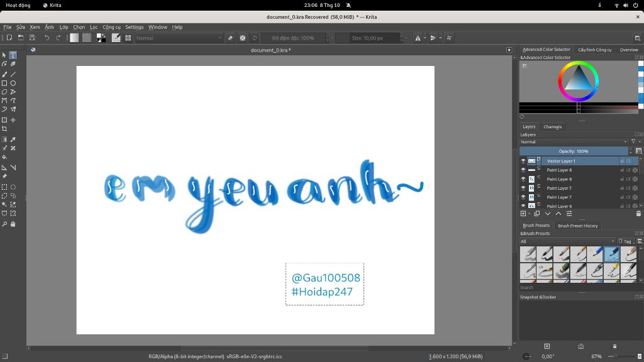Select the Pan hand tool
Screen dimensions: 644x362
pyautogui.click(x=13, y=224)
